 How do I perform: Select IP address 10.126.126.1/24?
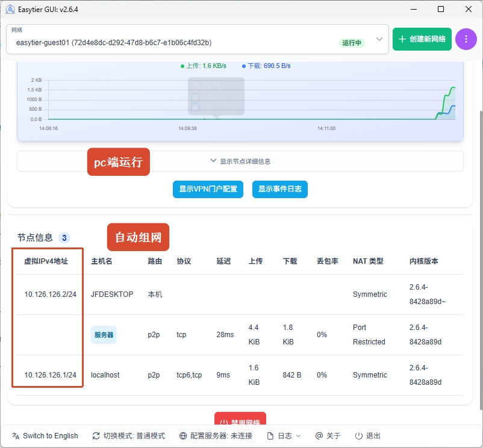coord(50,375)
